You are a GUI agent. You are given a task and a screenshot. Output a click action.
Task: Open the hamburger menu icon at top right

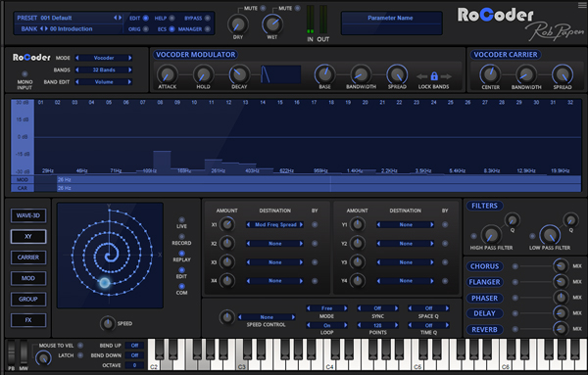(x=582, y=5)
